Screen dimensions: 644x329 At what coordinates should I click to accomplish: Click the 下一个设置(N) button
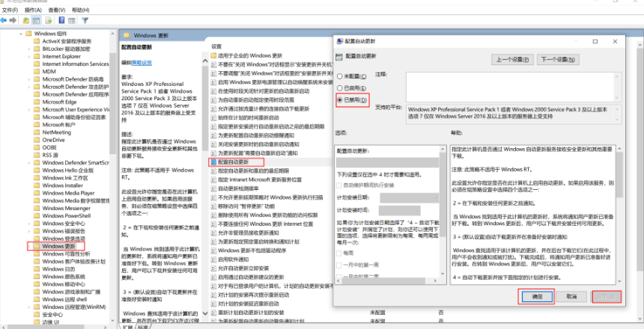[558, 60]
